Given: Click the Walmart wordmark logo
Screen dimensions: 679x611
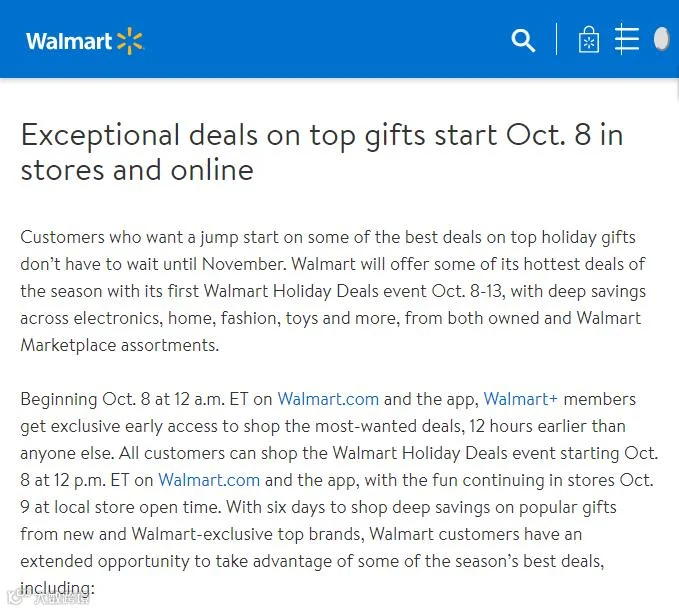Looking at the screenshot, I should tap(69, 42).
